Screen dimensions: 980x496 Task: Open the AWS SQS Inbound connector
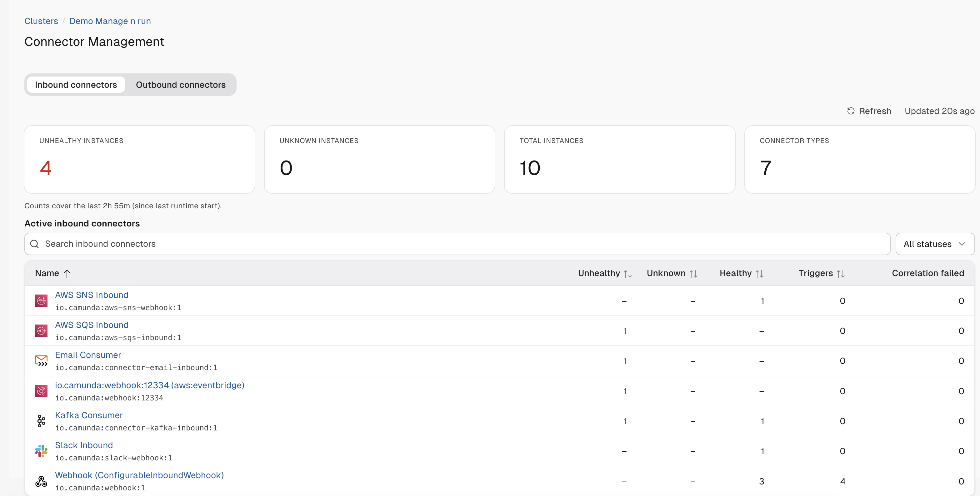92,325
